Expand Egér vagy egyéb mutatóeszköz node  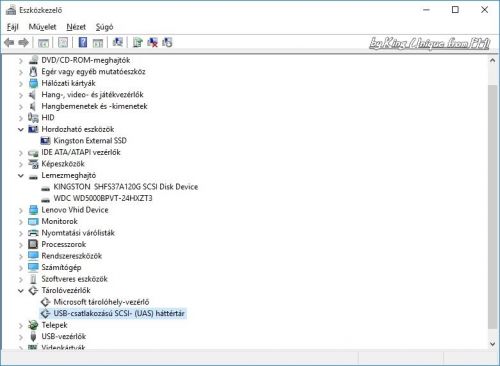tap(21, 72)
